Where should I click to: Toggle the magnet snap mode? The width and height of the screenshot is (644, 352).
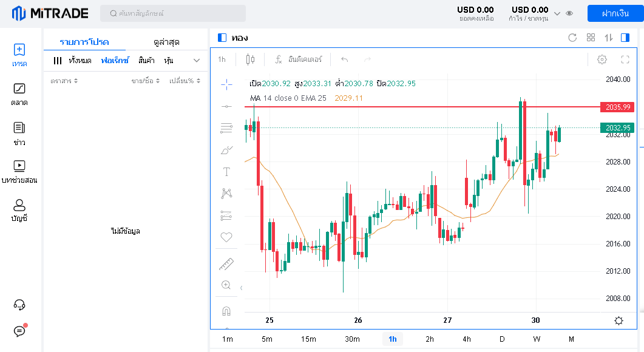coord(226,311)
